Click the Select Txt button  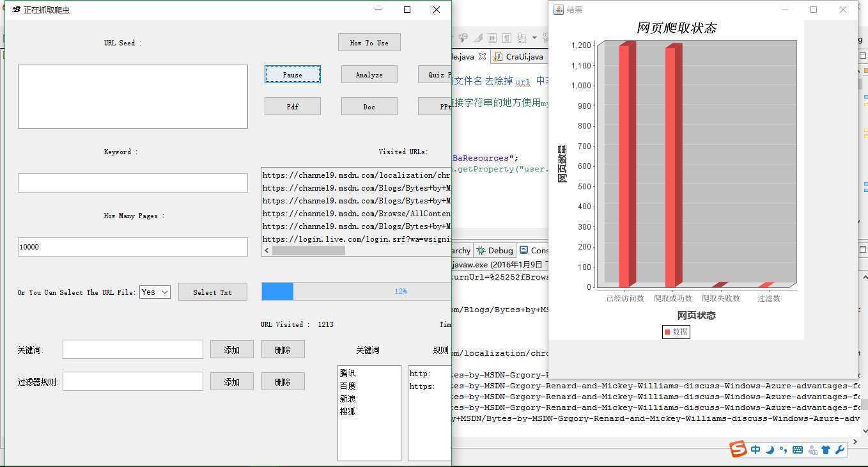coord(212,292)
